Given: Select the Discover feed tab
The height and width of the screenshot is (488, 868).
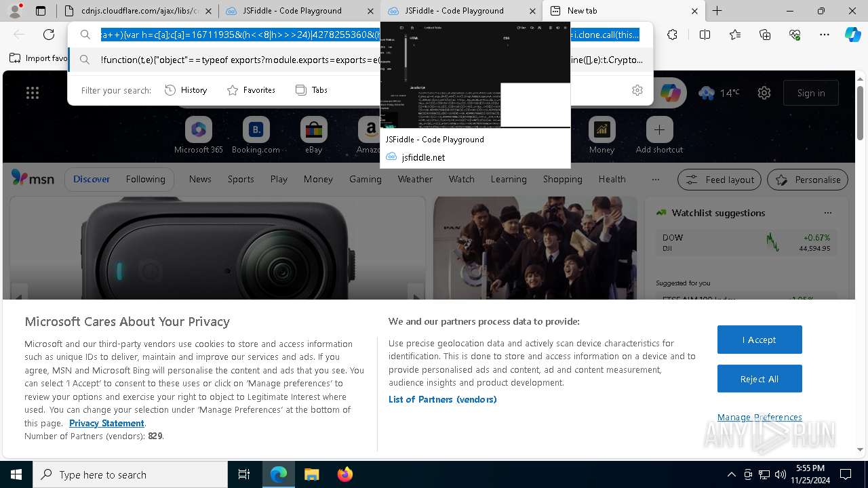Looking at the screenshot, I should [x=92, y=180].
